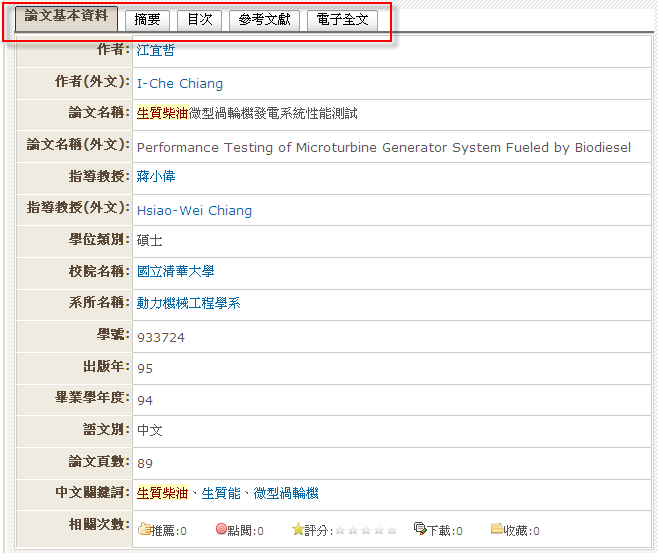
Task: Rate with the third grey star
Action: (366, 530)
